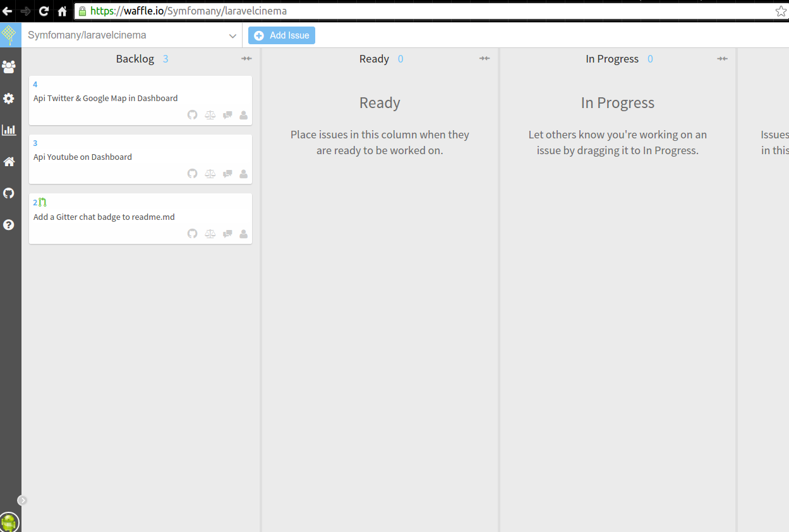Open board settings gear in sidebar
Viewport: 789px width, 532px height.
pos(9,99)
